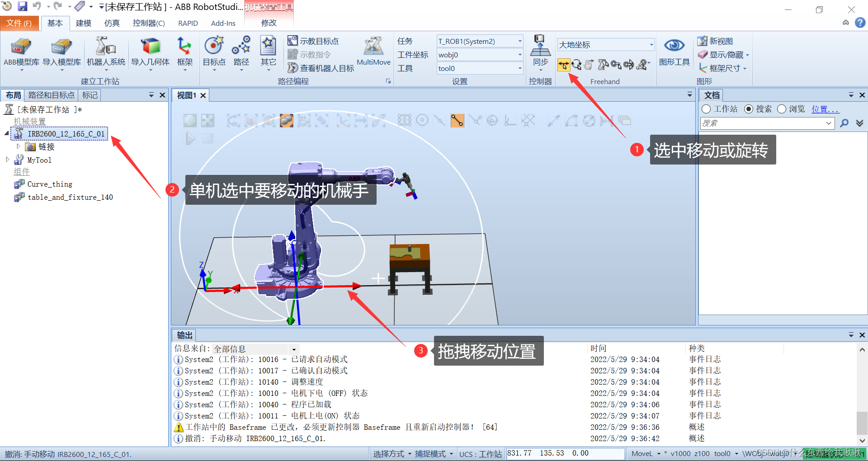This screenshot has height=461, width=868.
Task: Switch to the 控制器(C) ribbon tab
Action: pyautogui.click(x=148, y=23)
